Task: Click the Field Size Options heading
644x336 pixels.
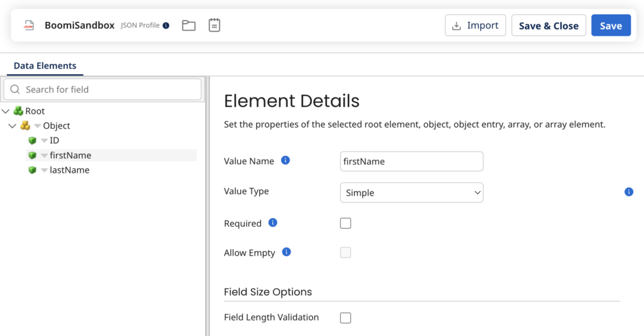Action: pos(268,292)
